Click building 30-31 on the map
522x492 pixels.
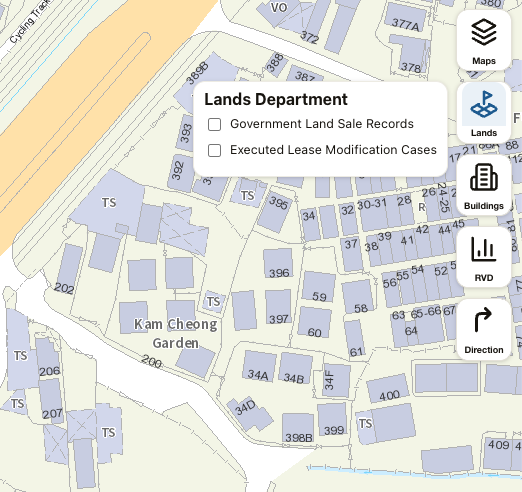(x=373, y=213)
